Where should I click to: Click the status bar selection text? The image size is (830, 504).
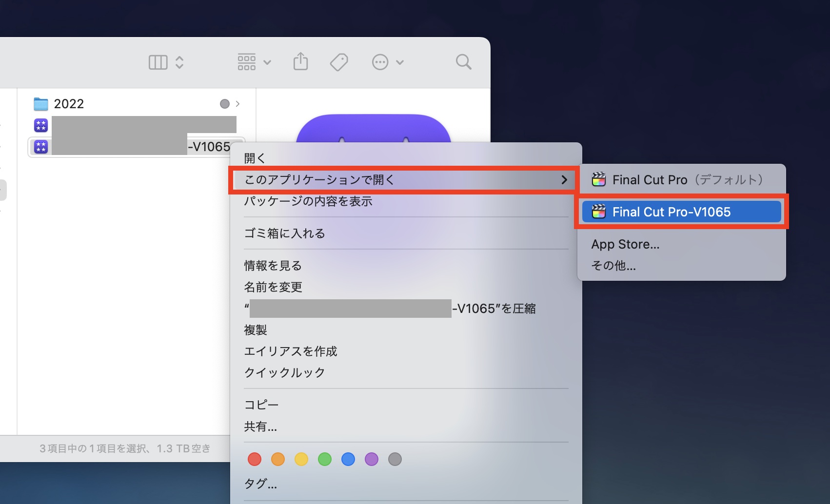coord(125,448)
